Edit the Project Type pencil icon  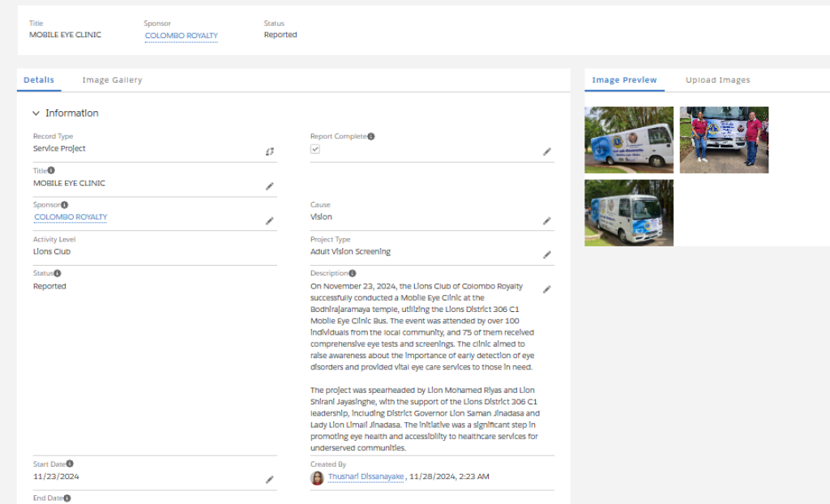[547, 255]
